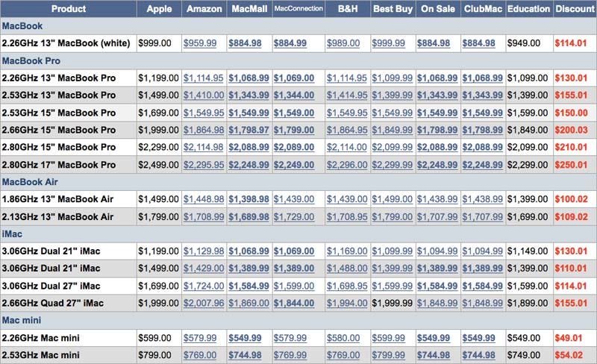597x364 pixels.
Task: Select the MacBook Air section heading
Action: tap(30, 182)
